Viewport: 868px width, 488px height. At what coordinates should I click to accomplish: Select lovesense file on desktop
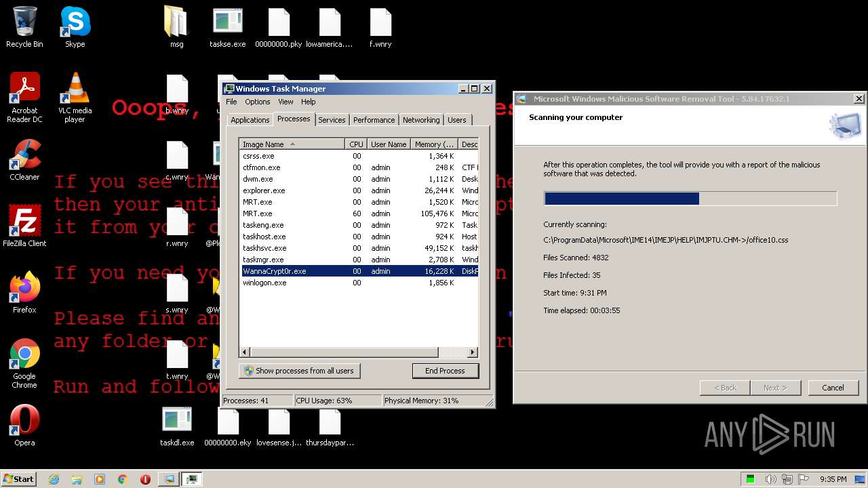(x=279, y=426)
